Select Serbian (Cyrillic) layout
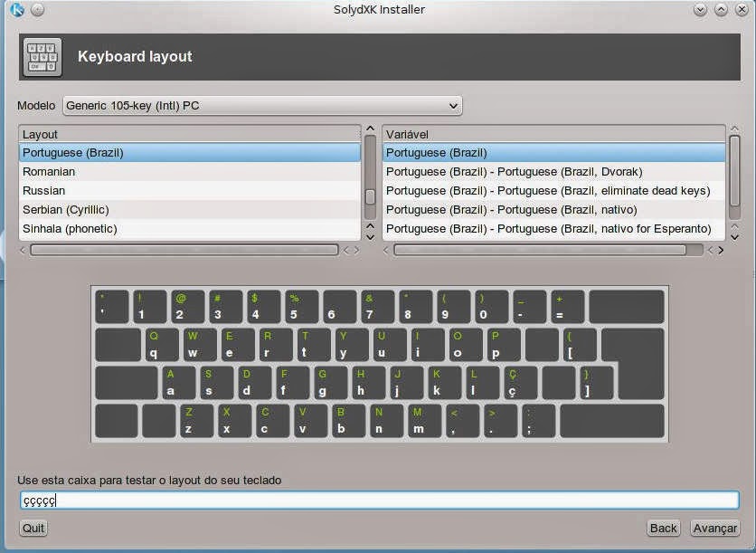 coord(190,210)
